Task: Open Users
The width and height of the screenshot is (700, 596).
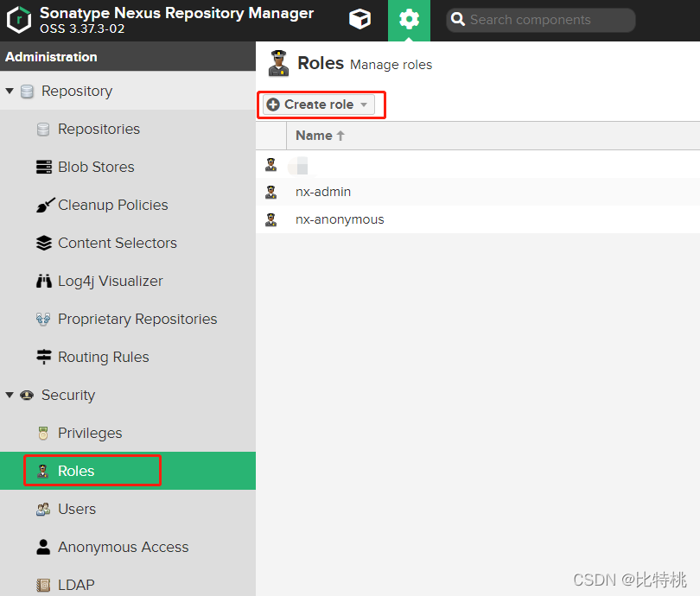Action: pyautogui.click(x=77, y=509)
